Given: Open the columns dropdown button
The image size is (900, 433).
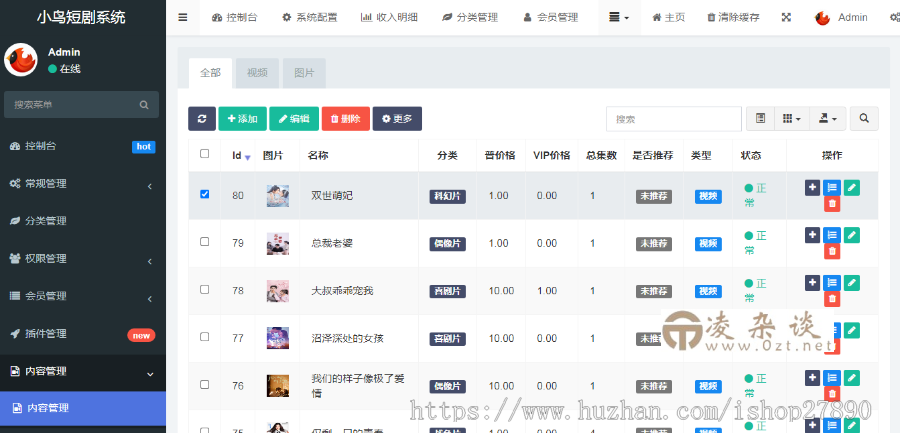Looking at the screenshot, I should 792,119.
